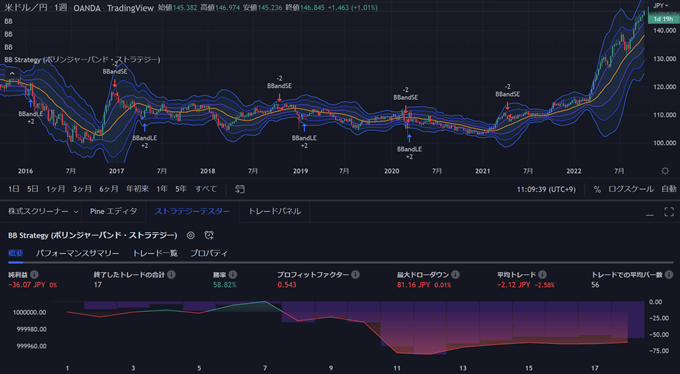Click the info icon next to トレードでの平均バー数
Viewport: 680px width, 374px height.
[x=669, y=275]
